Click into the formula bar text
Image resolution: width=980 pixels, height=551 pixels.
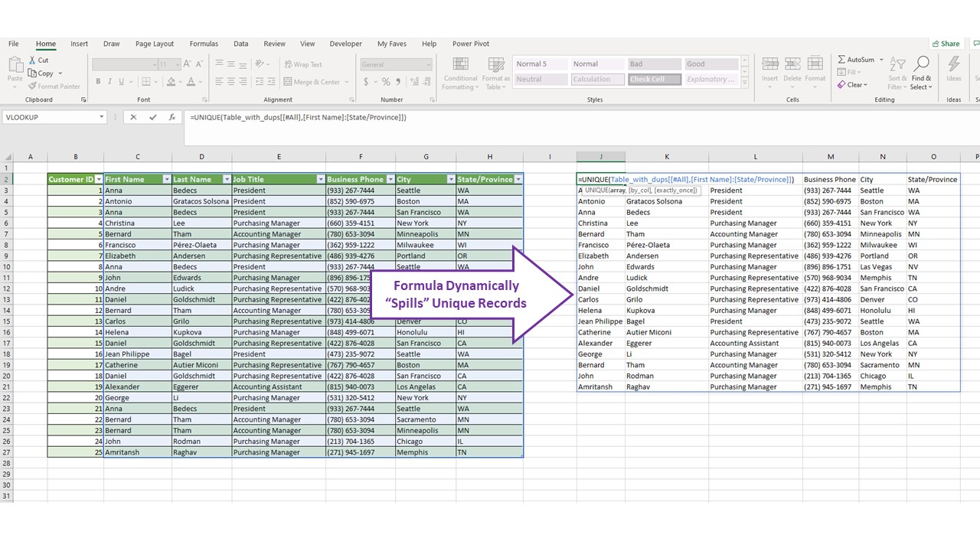coord(299,117)
